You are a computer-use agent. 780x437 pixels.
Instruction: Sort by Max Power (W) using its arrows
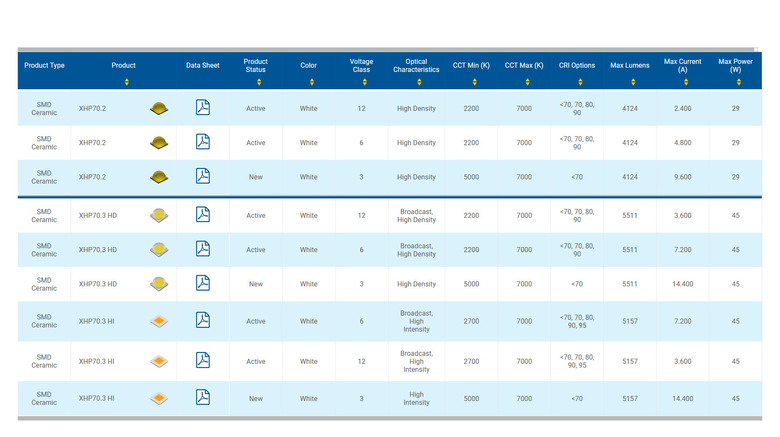pos(739,82)
